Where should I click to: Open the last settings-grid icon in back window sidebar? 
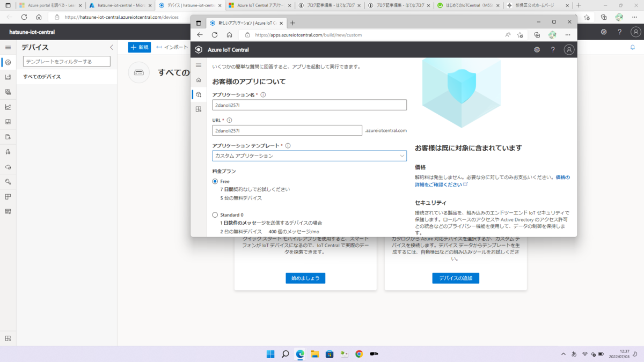pos(8,211)
